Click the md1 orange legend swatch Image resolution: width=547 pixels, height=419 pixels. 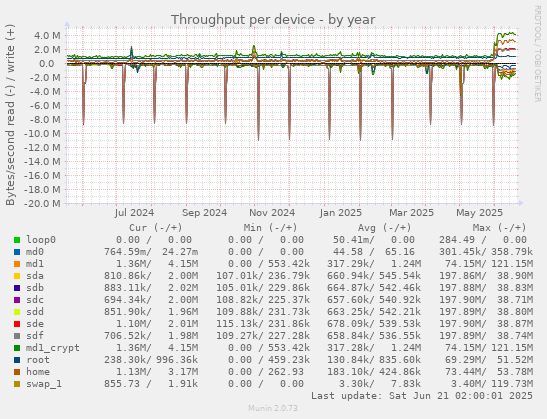tap(17, 264)
